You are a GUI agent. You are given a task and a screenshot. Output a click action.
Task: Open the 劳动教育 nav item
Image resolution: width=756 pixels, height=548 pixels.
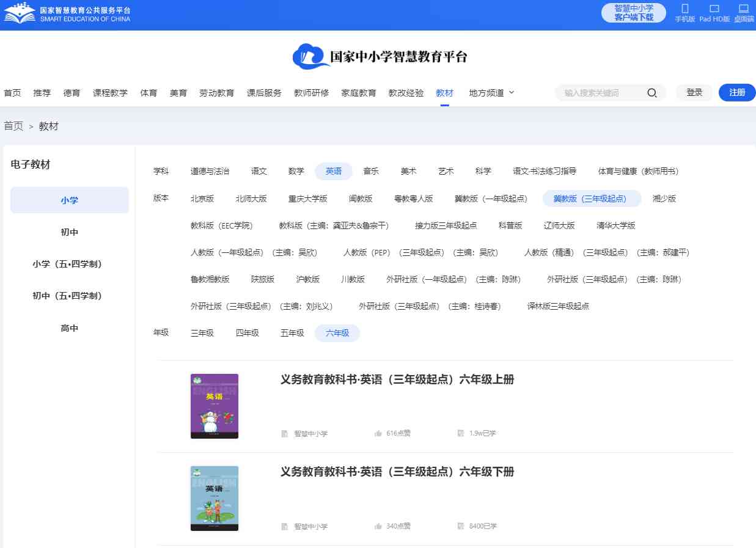tap(216, 93)
